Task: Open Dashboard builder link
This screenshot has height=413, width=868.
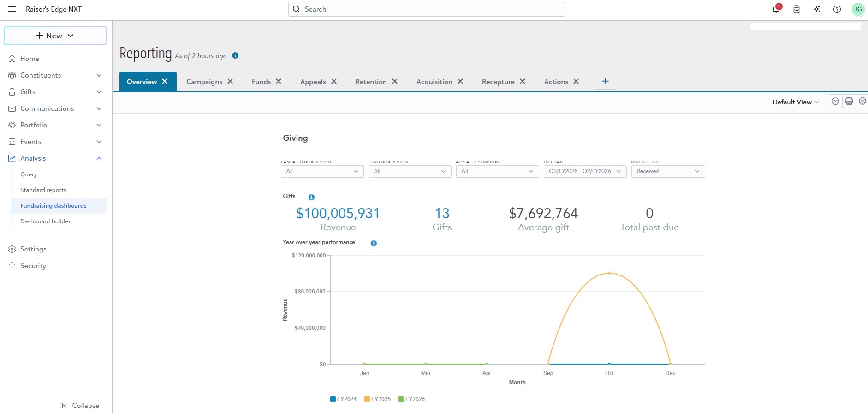Action: click(46, 221)
